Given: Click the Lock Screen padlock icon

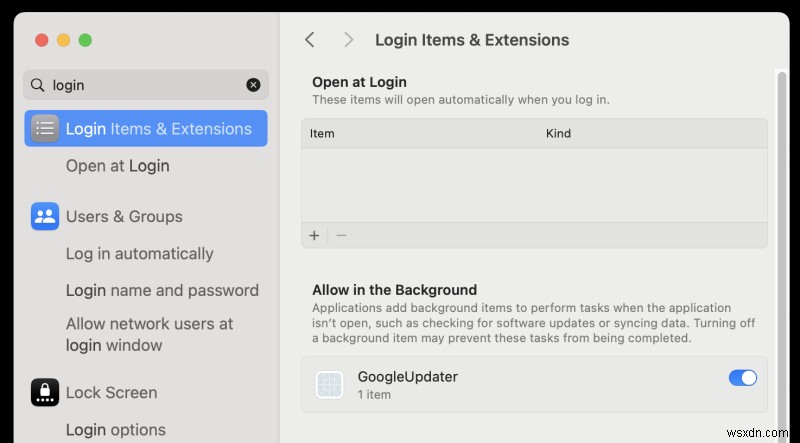Looking at the screenshot, I should [x=45, y=392].
